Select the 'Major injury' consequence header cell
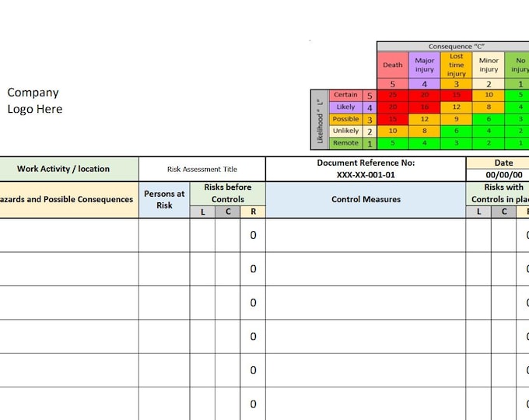The image size is (529, 420). pos(425,65)
